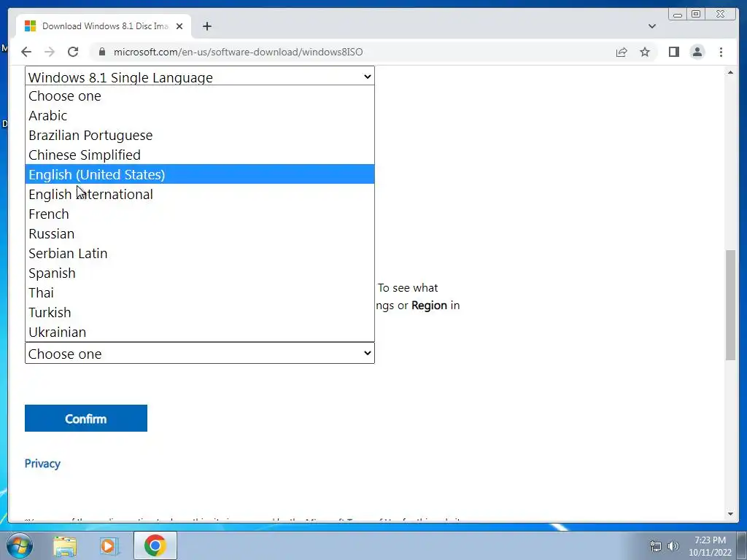Click the scrollbar up arrow

730,72
